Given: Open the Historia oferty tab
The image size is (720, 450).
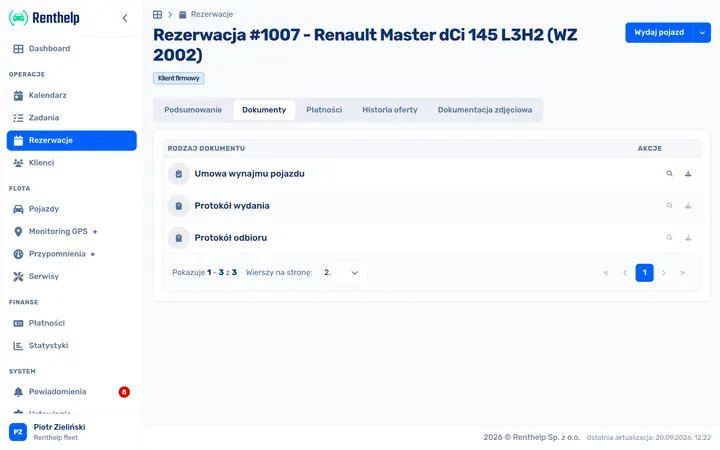Looking at the screenshot, I should coord(390,110).
